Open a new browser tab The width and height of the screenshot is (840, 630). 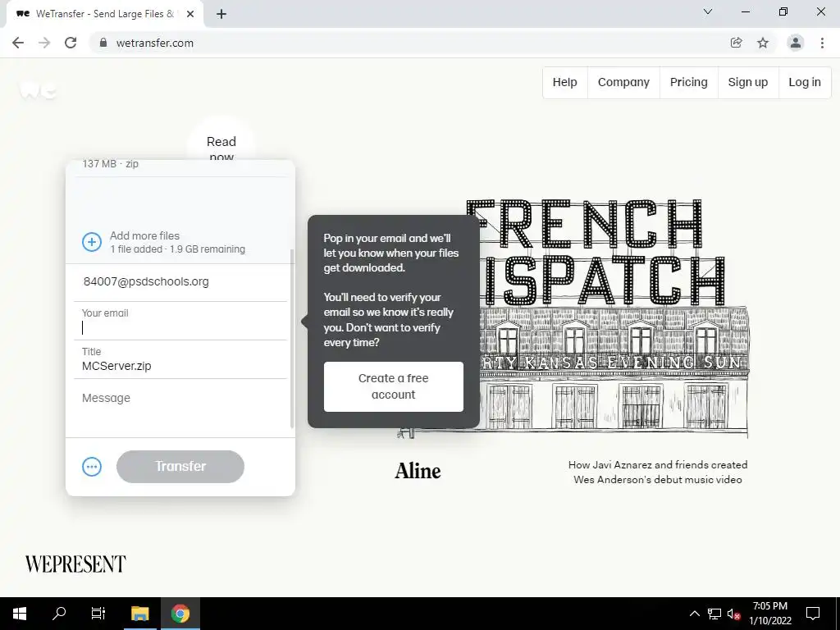pos(221,14)
